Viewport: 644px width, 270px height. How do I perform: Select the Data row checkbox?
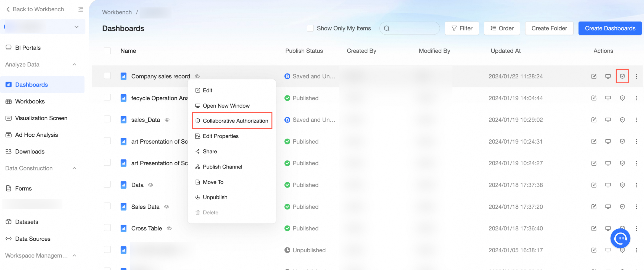[107, 184]
